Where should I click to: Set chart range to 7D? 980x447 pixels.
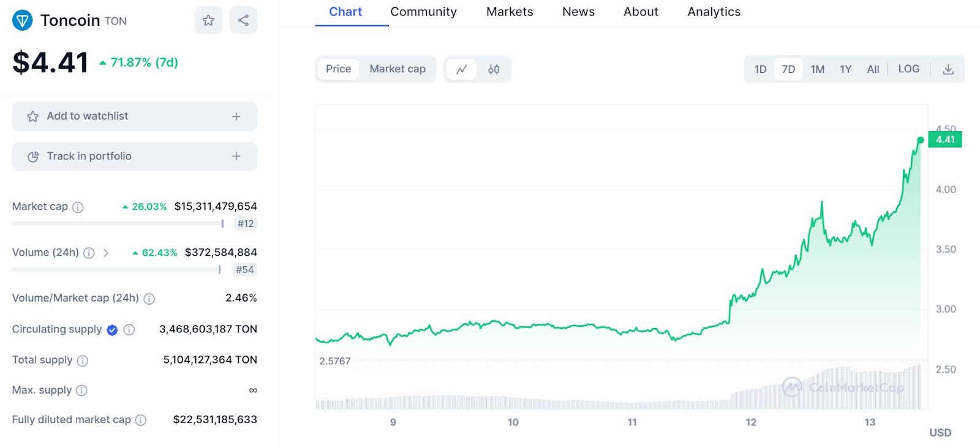788,69
